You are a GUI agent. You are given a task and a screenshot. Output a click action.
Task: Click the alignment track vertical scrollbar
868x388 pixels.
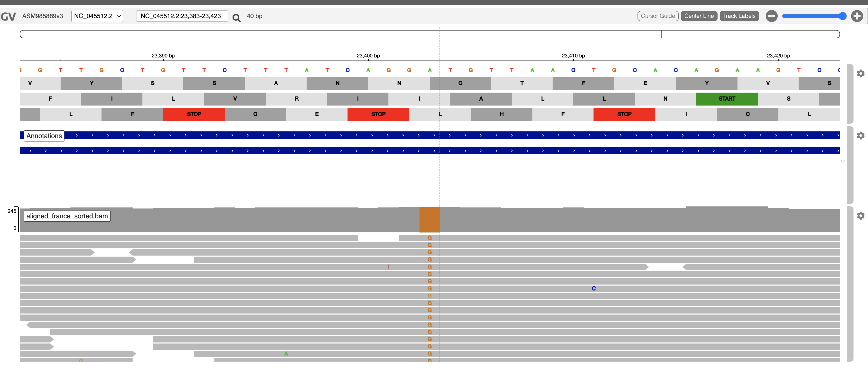[850, 284]
